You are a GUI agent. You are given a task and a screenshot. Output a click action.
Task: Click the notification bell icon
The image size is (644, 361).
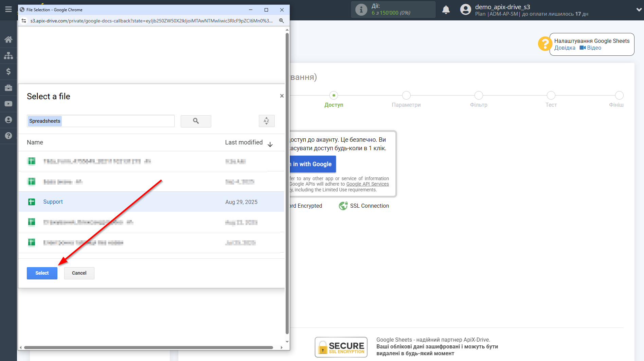446,10
